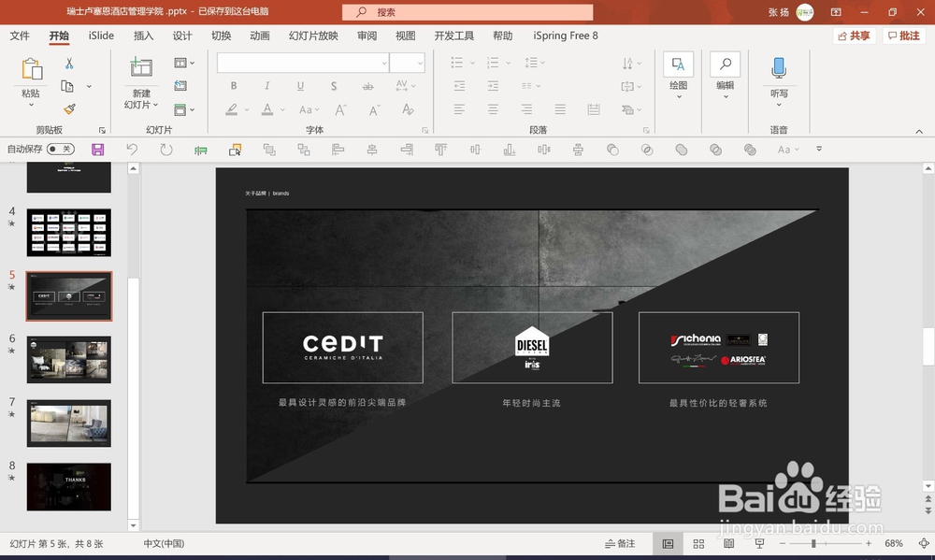Open the font name combo box
The width and height of the screenshot is (935, 560).
[x=303, y=63]
